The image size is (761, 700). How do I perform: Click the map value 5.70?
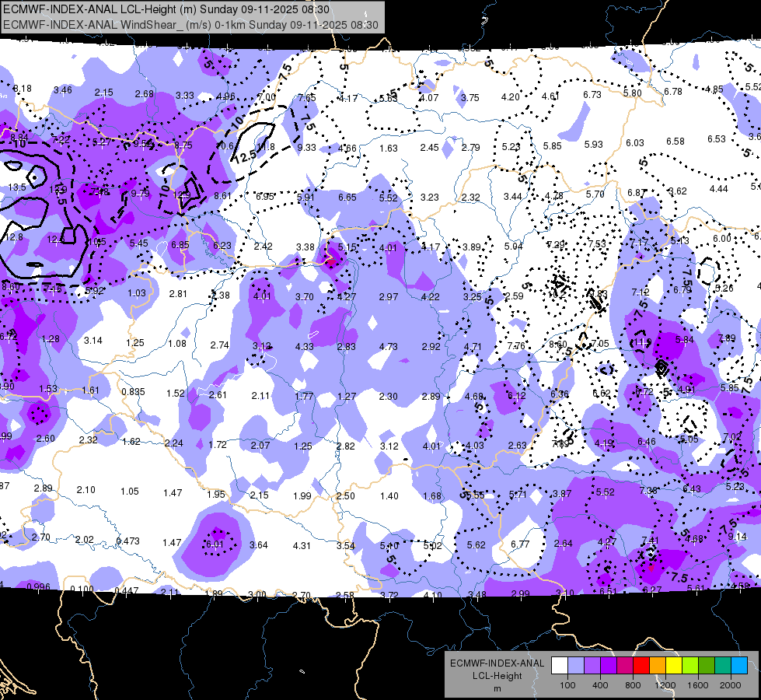tap(595, 194)
